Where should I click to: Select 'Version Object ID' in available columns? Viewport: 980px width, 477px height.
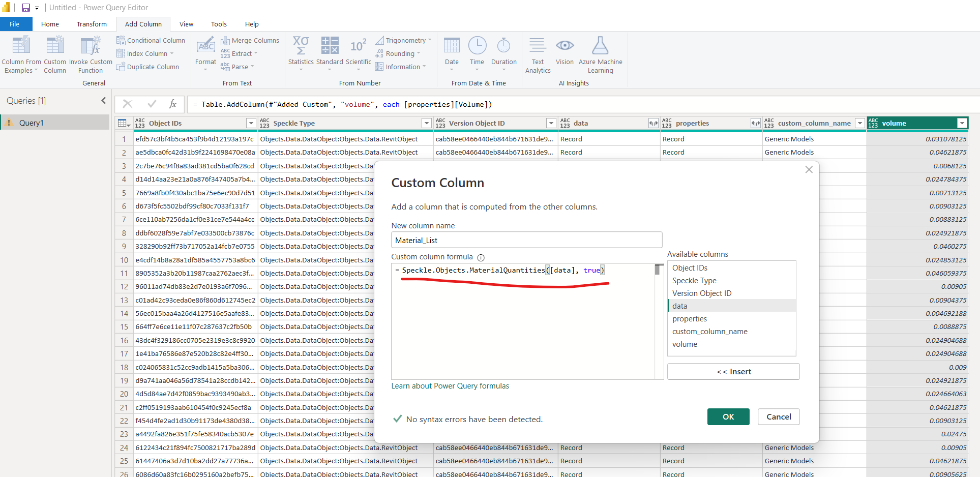[x=731, y=293]
